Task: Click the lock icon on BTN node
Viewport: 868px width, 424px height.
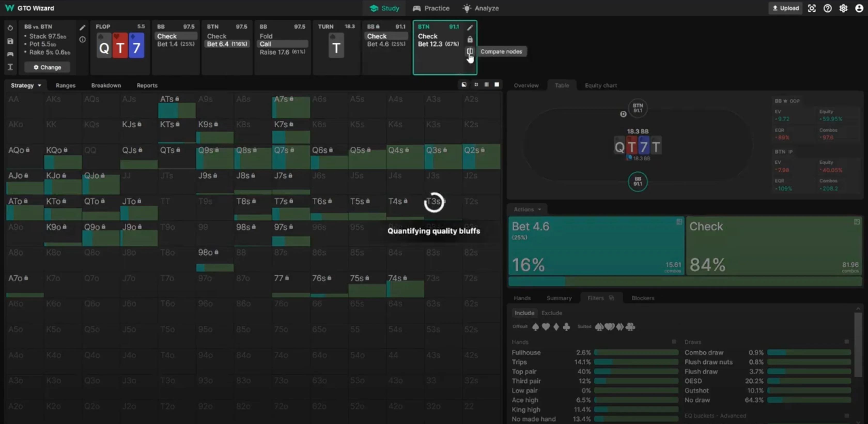Action: click(470, 40)
